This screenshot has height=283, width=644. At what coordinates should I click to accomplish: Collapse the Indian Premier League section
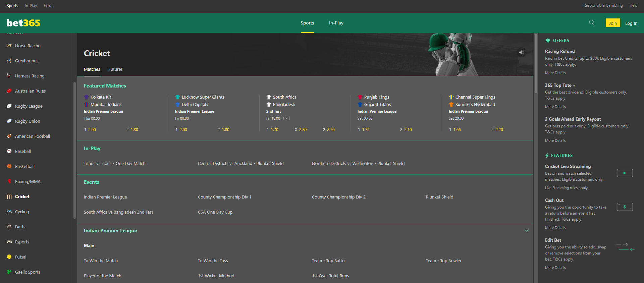[x=527, y=231]
